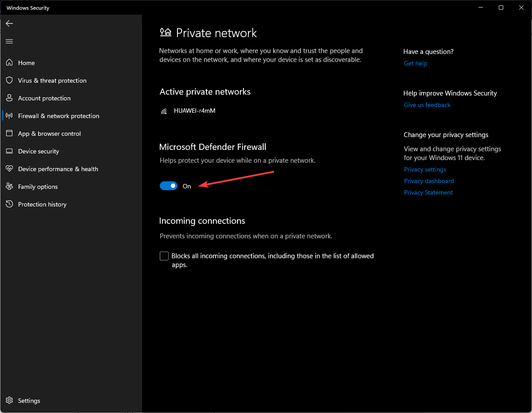Click the Private network page title
Image resolution: width=532 pixels, height=413 pixels.
216,33
